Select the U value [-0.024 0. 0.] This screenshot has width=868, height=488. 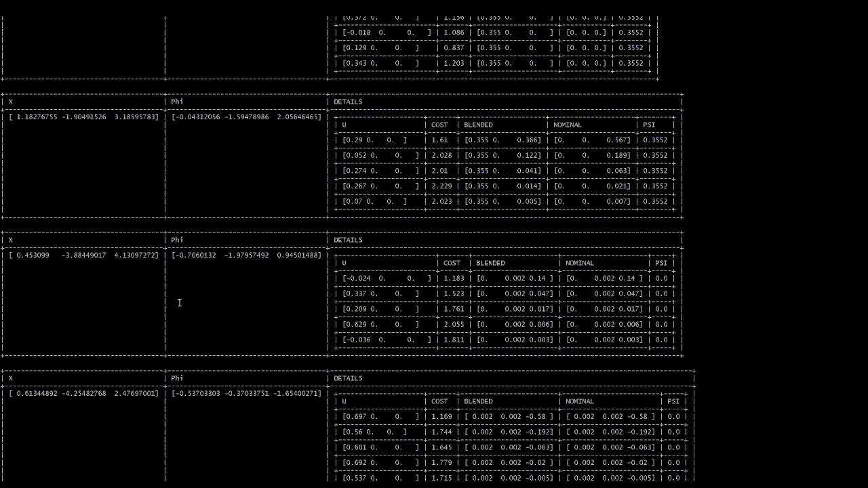click(387, 278)
